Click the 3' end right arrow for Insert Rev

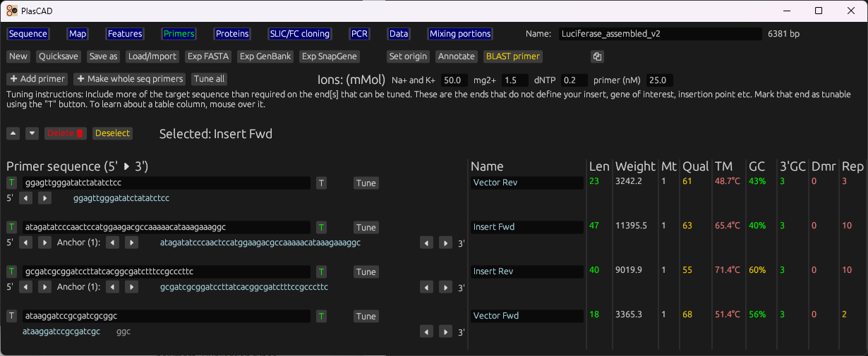[445, 287]
